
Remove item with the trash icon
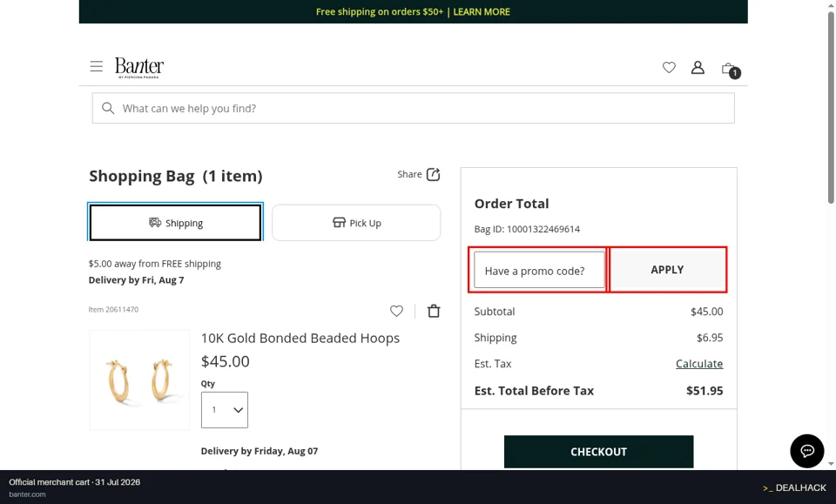(434, 311)
